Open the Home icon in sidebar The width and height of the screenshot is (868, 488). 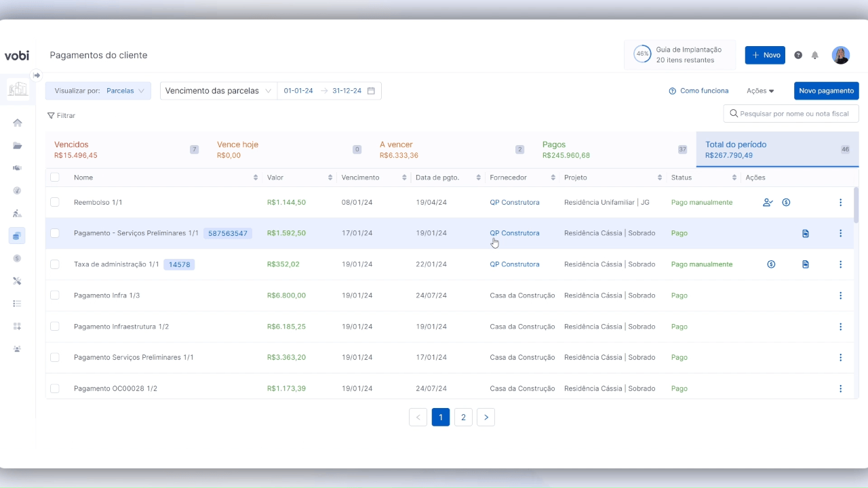(x=18, y=123)
